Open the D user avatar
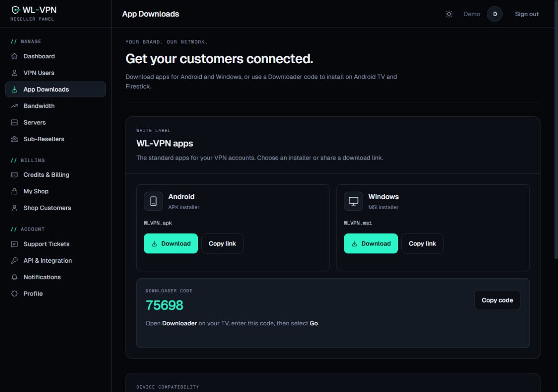This screenshot has height=392, width=558. pos(495,14)
